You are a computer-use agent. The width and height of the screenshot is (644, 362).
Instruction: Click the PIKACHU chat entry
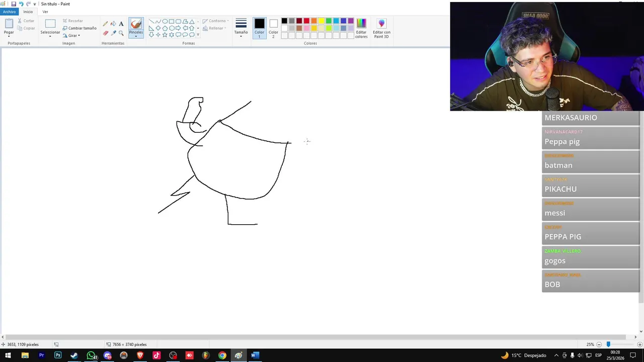pyautogui.click(x=590, y=186)
